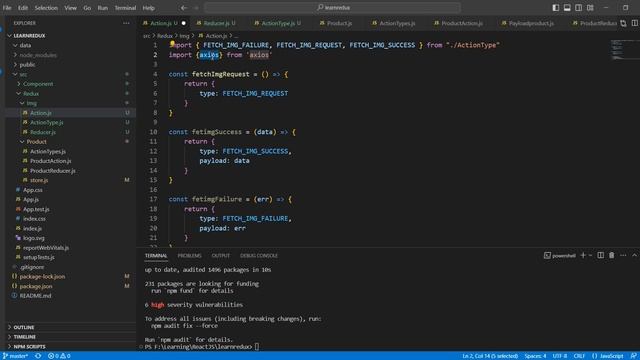640x360 pixels.
Task: Split the editor right
Action: click(635, 23)
